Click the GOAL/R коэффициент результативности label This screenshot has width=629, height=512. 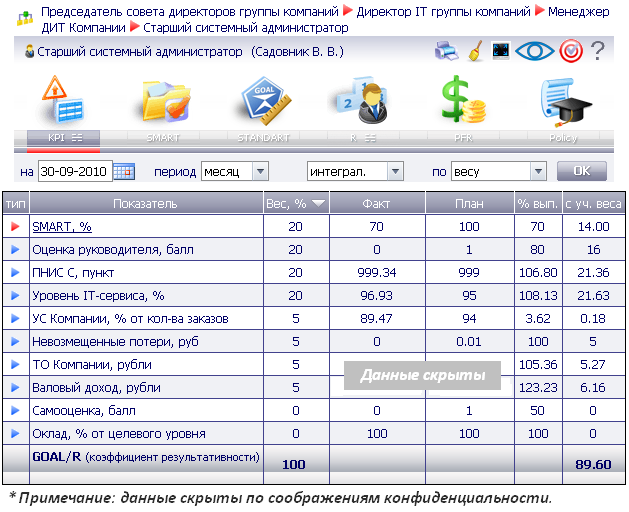pyautogui.click(x=146, y=457)
